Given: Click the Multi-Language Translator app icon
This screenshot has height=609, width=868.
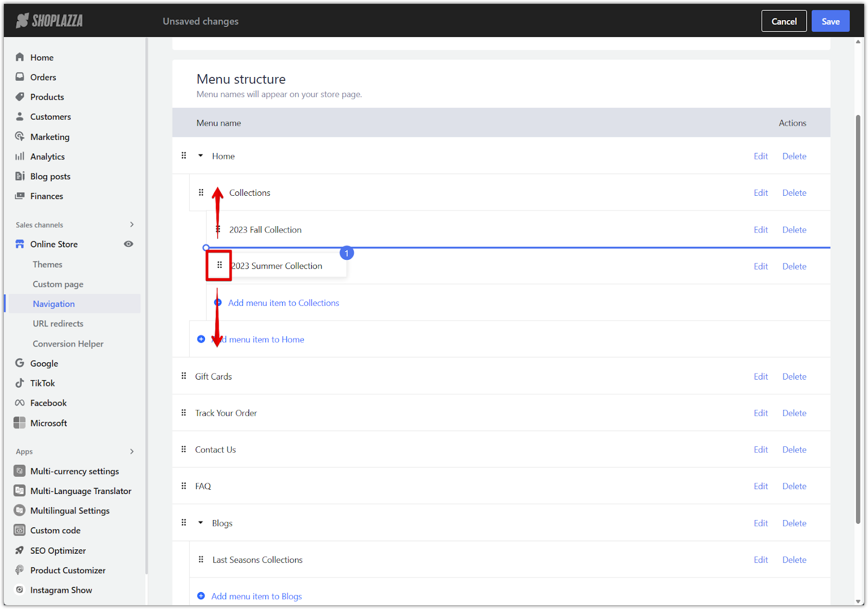Looking at the screenshot, I should [20, 490].
